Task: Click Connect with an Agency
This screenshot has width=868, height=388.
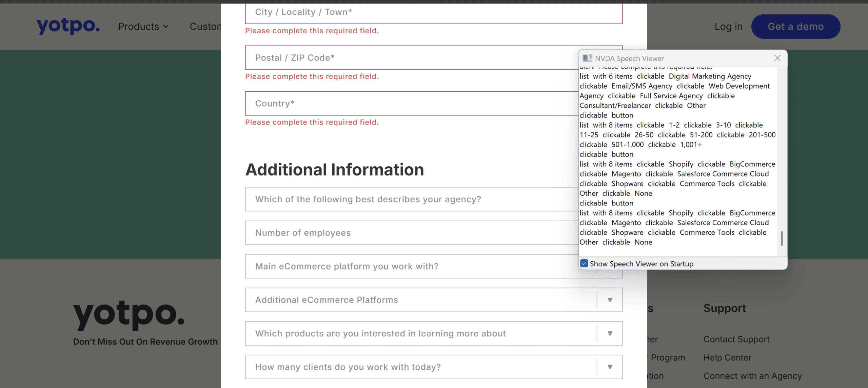Action: [x=753, y=376]
